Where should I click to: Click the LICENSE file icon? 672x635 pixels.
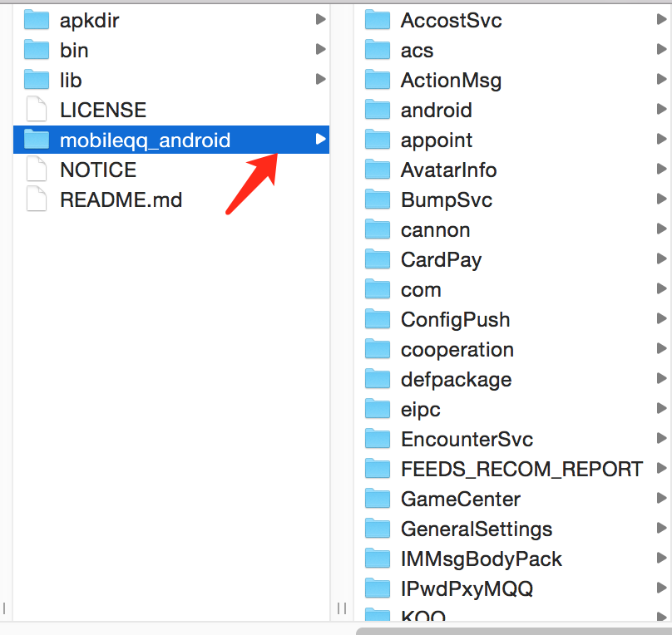point(37,109)
